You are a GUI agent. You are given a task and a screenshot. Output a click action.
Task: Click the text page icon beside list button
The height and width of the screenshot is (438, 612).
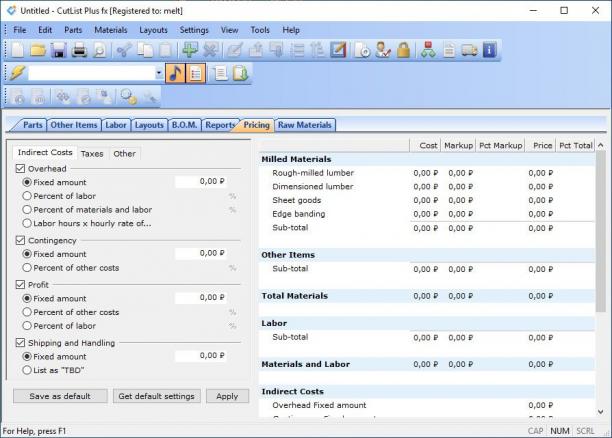point(220,73)
